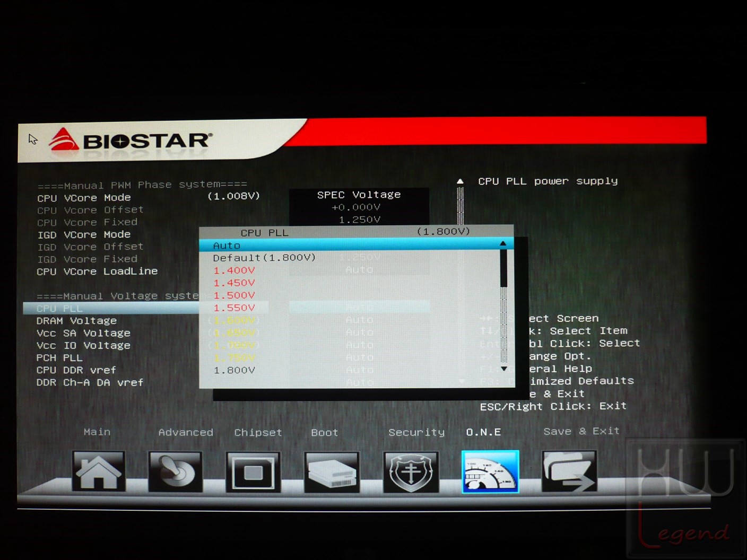
Task: Select IGD Vcore Fixed setting
Action: coord(87,259)
